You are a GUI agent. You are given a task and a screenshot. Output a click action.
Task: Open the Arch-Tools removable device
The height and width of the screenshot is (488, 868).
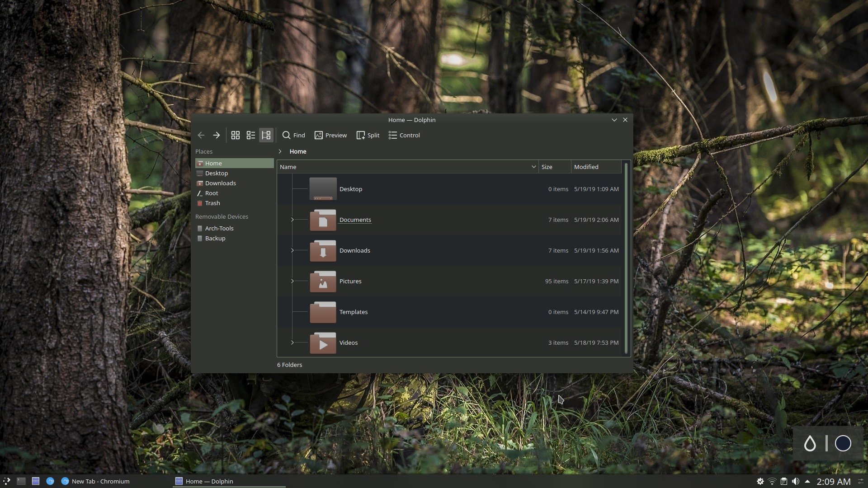234,228
